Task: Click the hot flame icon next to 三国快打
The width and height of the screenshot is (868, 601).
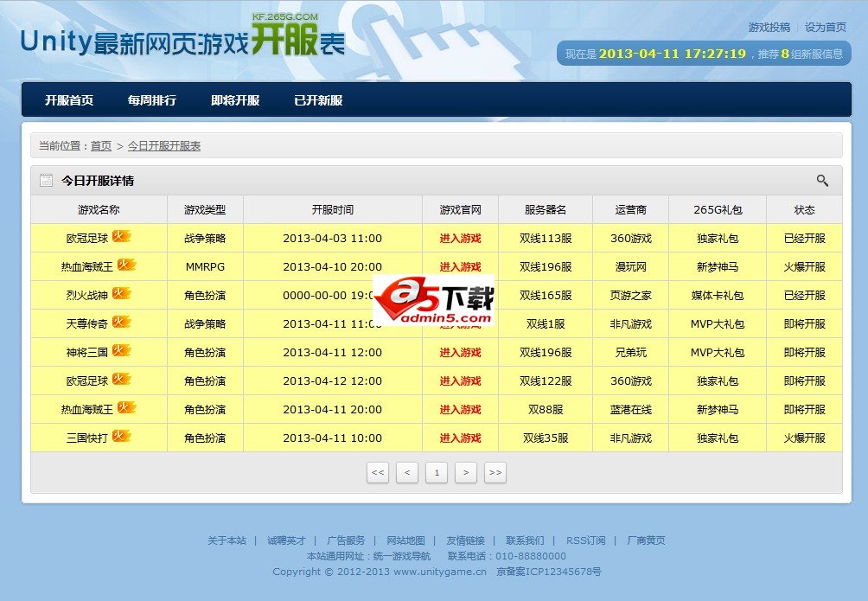Action: pyautogui.click(x=121, y=436)
